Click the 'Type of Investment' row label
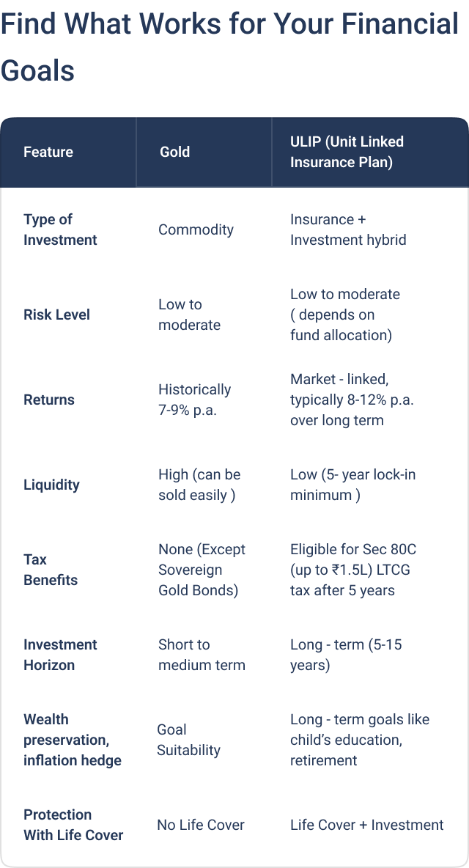The height and width of the screenshot is (868, 469). [x=60, y=229]
